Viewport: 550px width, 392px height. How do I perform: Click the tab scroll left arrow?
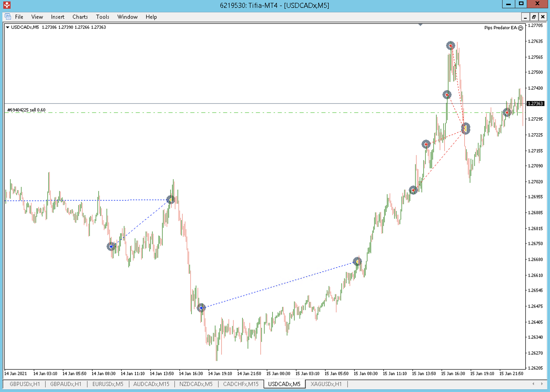533,384
